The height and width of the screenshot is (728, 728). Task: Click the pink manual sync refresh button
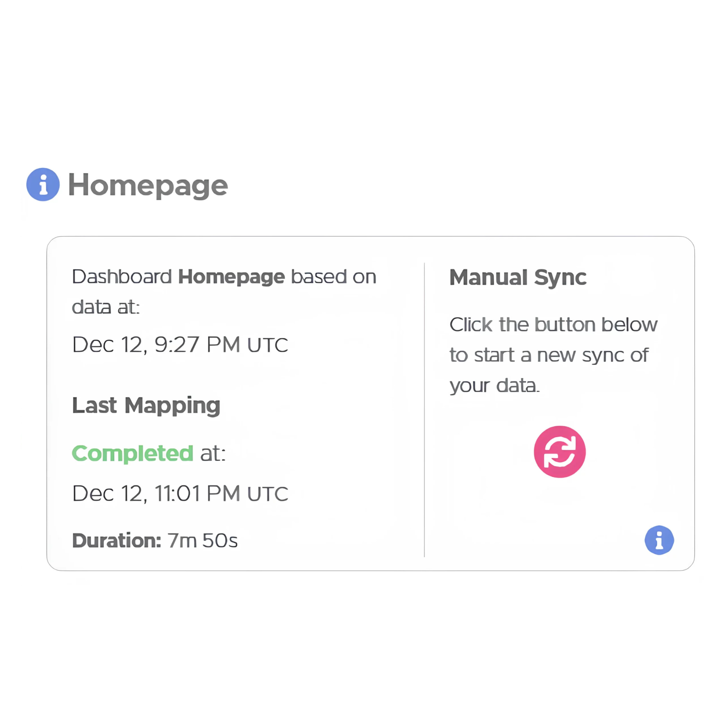coord(559,452)
